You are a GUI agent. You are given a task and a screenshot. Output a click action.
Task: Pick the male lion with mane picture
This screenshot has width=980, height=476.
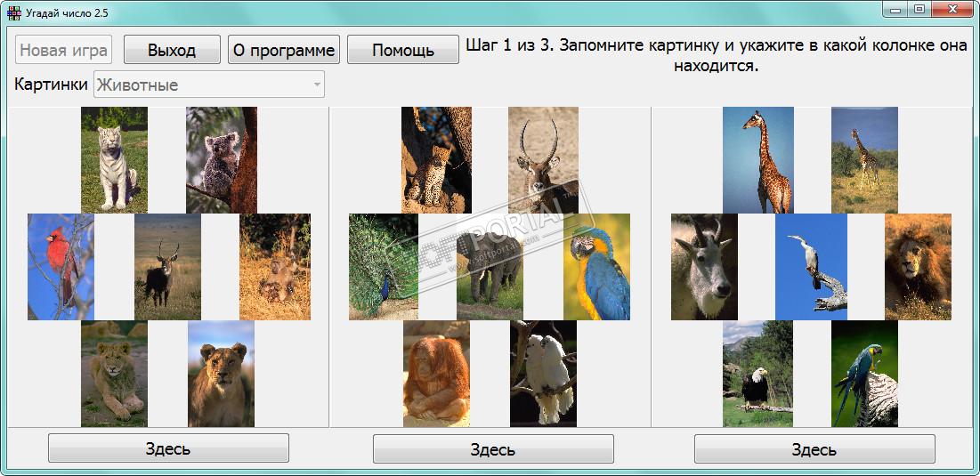[x=918, y=267]
